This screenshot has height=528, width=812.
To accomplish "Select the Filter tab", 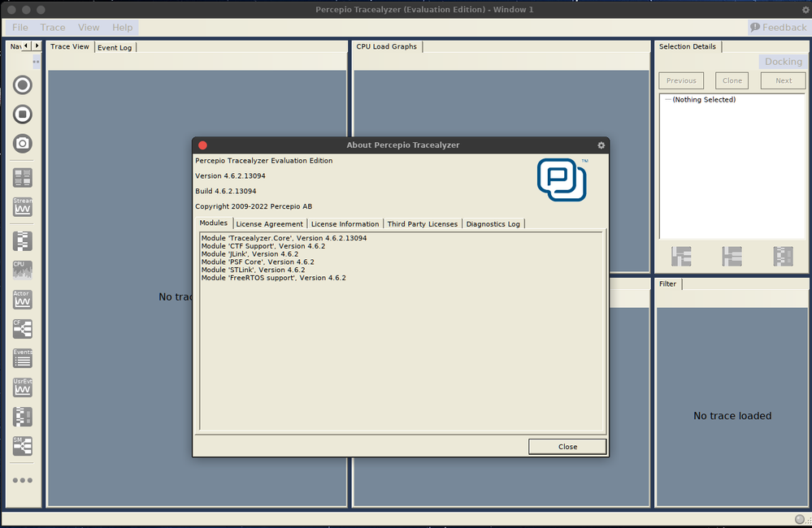I will pos(667,283).
